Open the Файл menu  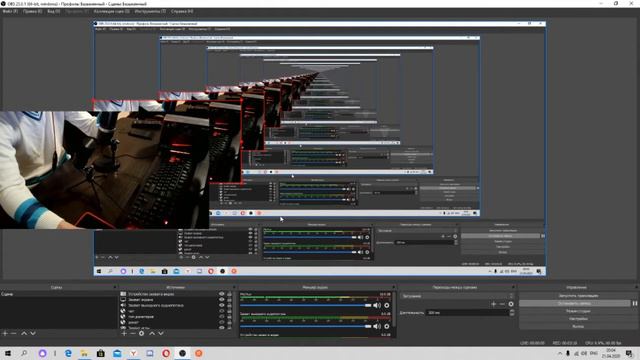tap(10, 11)
